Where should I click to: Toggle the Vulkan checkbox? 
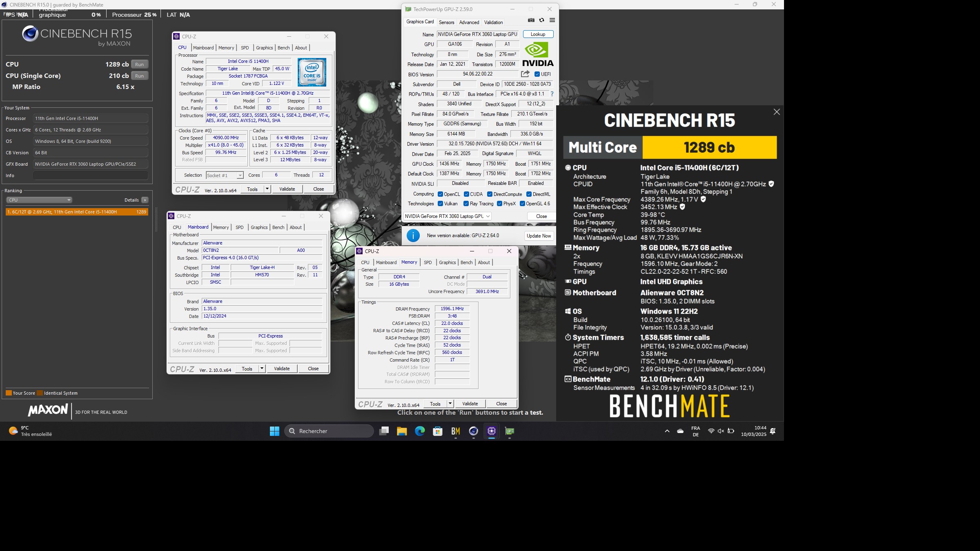click(x=440, y=204)
